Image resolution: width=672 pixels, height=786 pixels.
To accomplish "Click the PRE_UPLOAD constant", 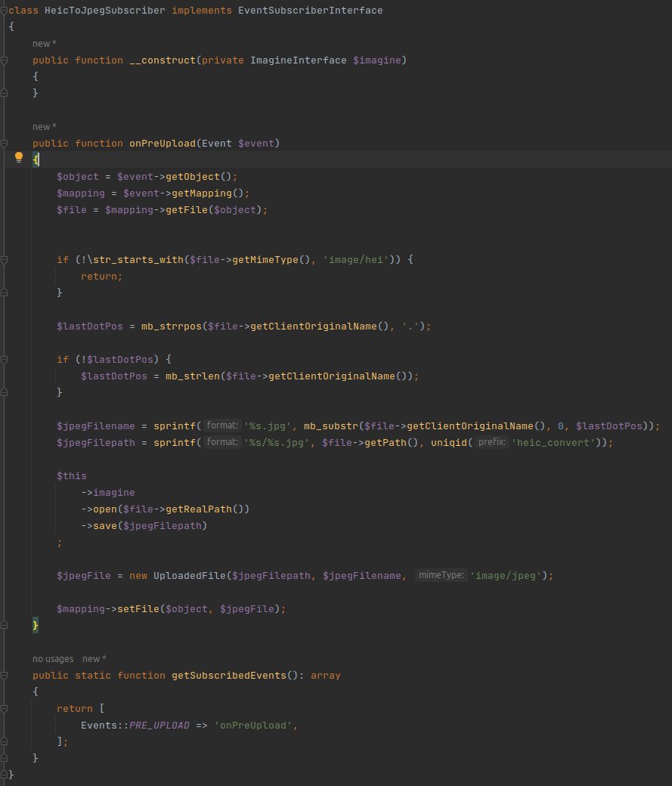I will (159, 726).
